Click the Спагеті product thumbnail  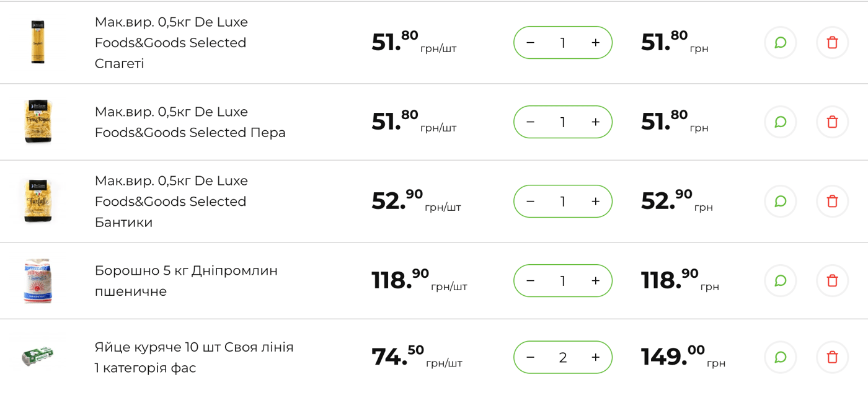coord(37,42)
